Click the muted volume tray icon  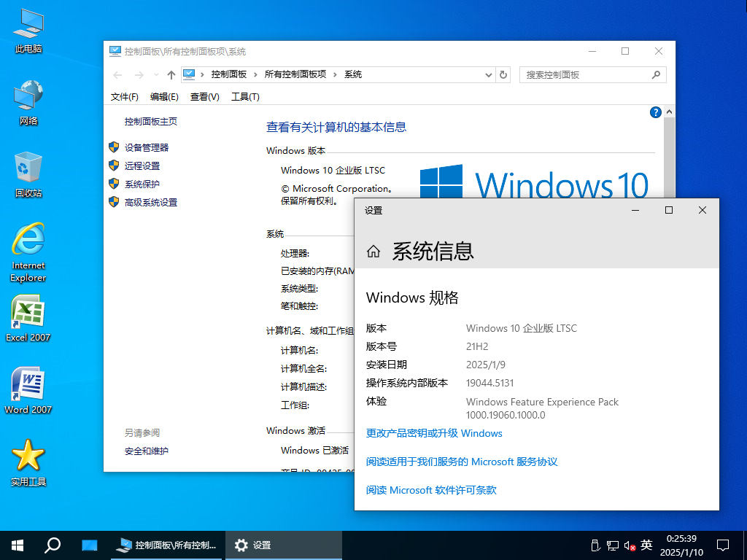[630, 545]
